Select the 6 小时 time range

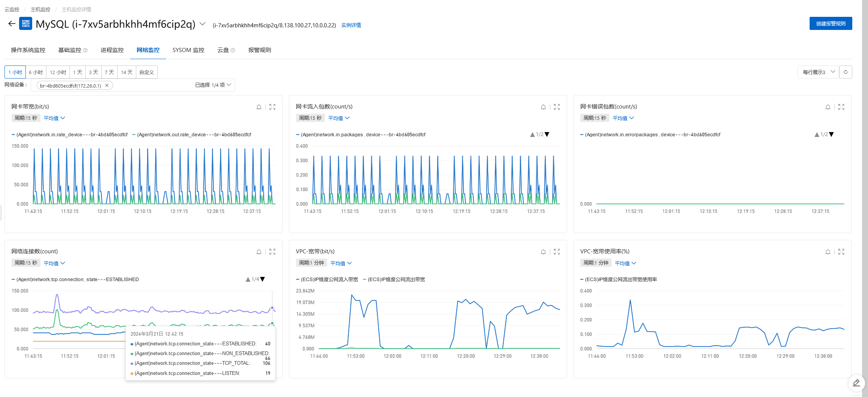coord(36,72)
